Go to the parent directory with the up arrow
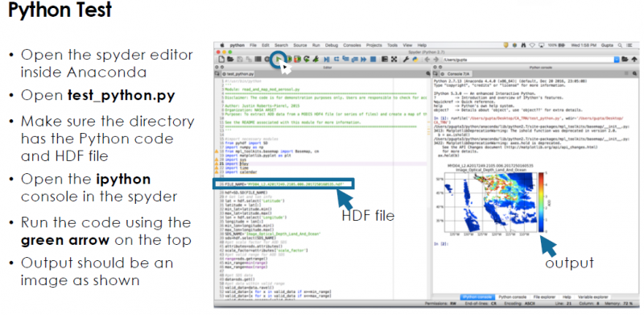Screen dimensions: 644x315 634,60
